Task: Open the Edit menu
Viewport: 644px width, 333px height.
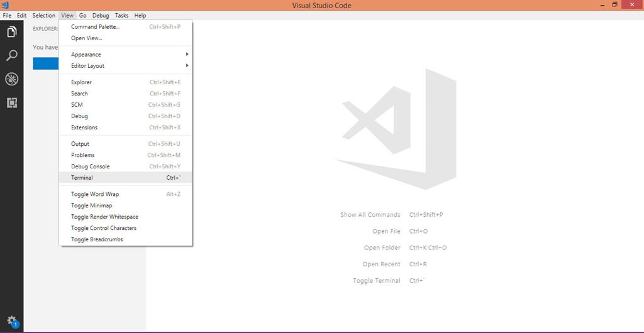Action: (22, 16)
